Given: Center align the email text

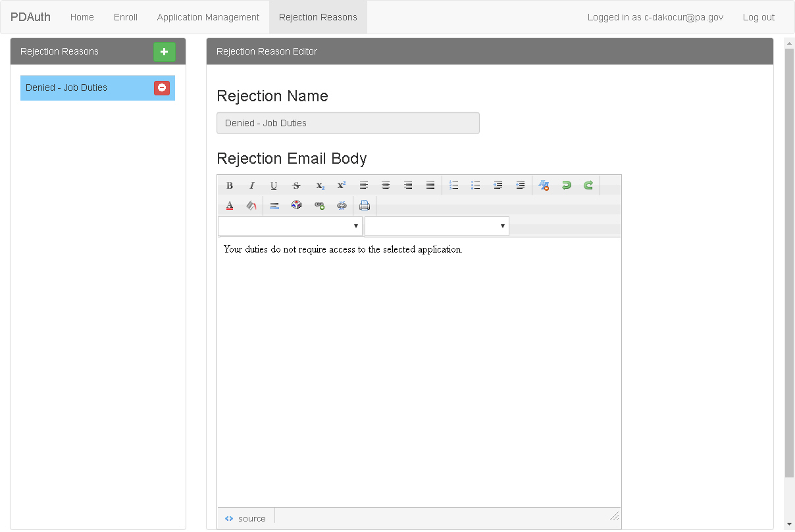Looking at the screenshot, I should tap(386, 185).
